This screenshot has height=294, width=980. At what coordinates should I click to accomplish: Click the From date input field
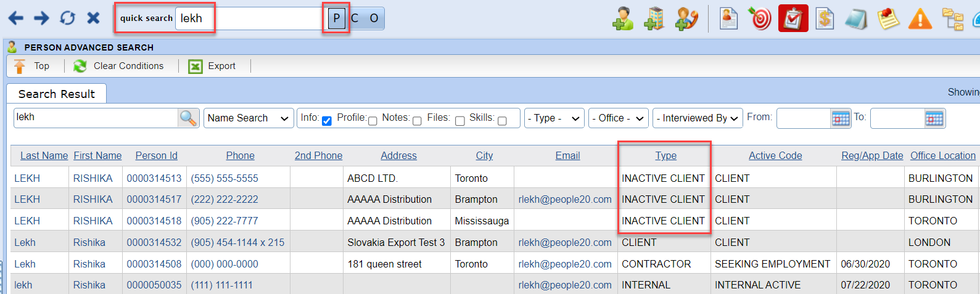pos(804,118)
